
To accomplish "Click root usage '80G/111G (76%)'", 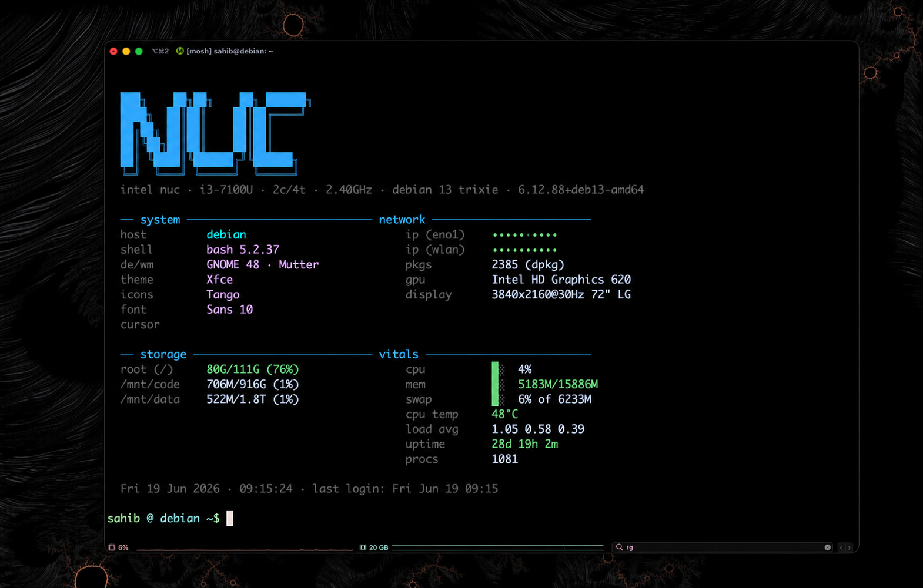I will tap(253, 369).
